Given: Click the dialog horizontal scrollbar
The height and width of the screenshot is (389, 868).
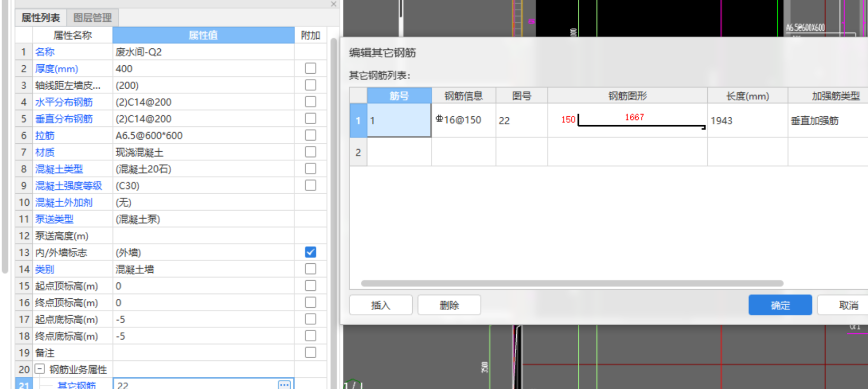Looking at the screenshot, I should coord(572,283).
